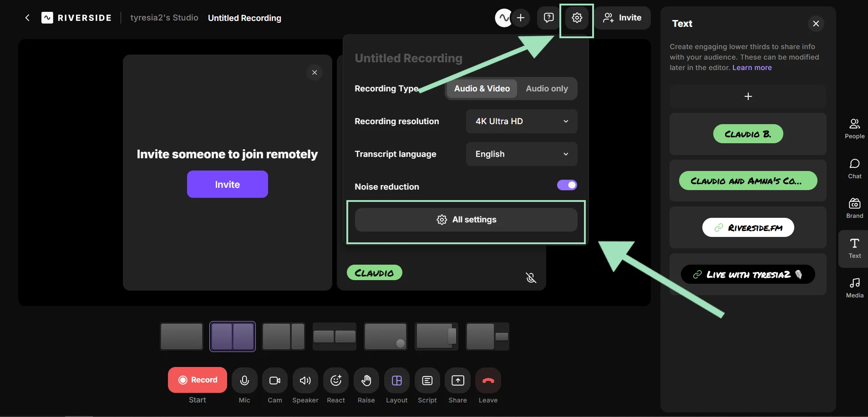This screenshot has height=417, width=868.
Task: Add a new lower third text
Action: pos(748,96)
